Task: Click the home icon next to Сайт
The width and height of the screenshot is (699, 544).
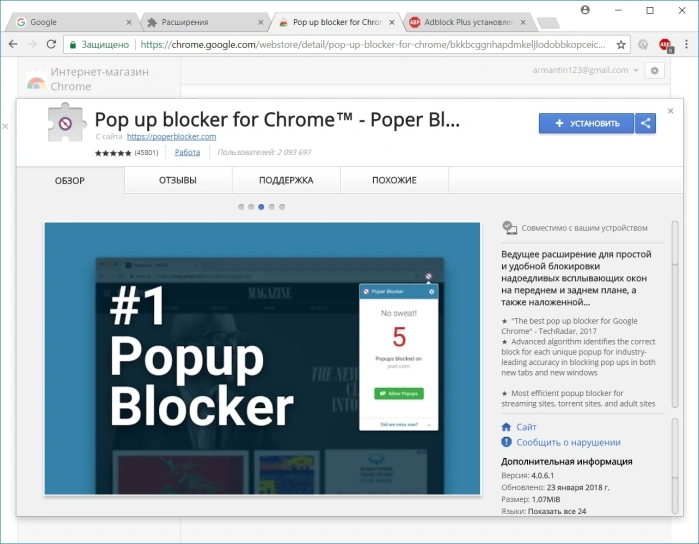Action: click(x=506, y=427)
